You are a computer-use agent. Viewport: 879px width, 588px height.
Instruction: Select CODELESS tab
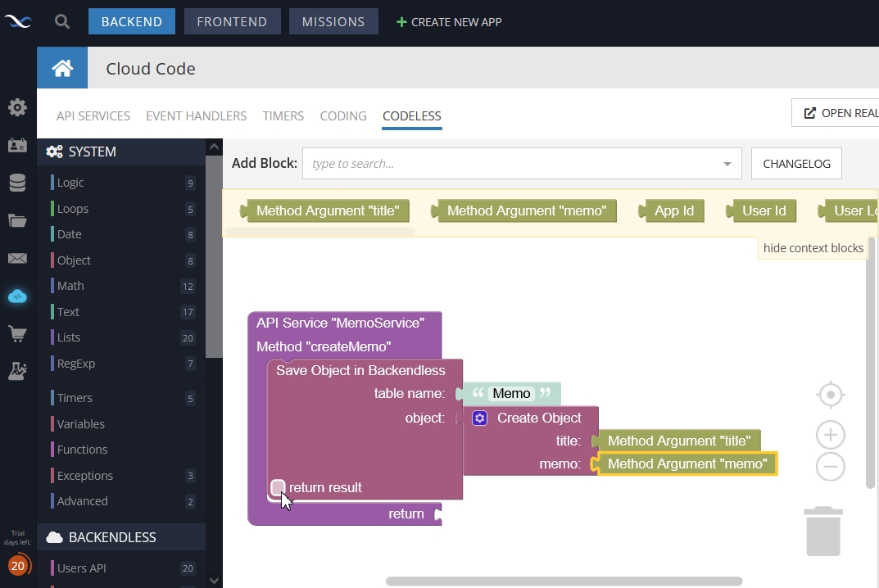[x=412, y=116]
